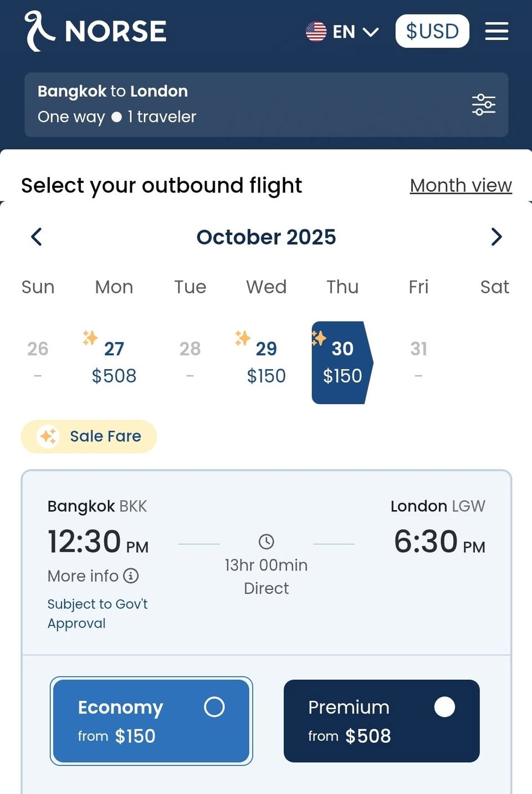Click the US flag icon
The image size is (532, 794).
(x=316, y=32)
